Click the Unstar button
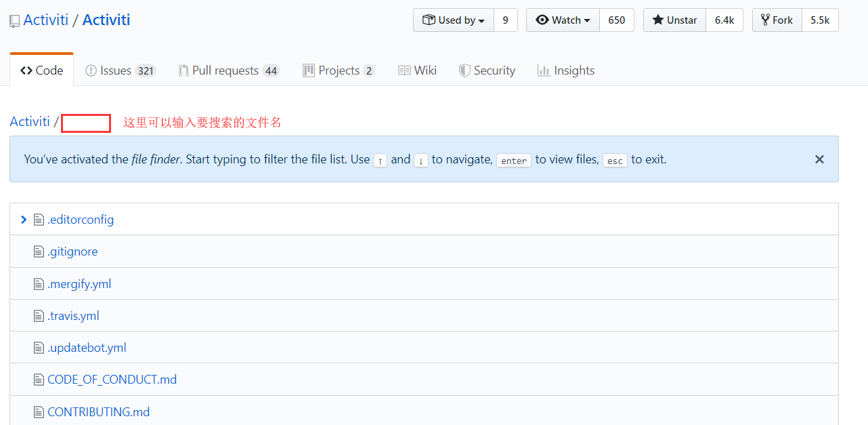 tap(674, 20)
